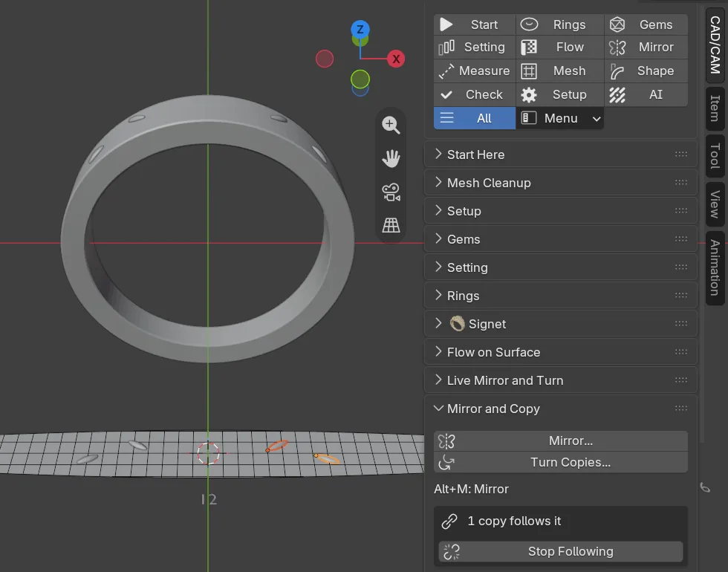Expand the Setup panel
This screenshot has width=728, height=572.
pos(560,211)
